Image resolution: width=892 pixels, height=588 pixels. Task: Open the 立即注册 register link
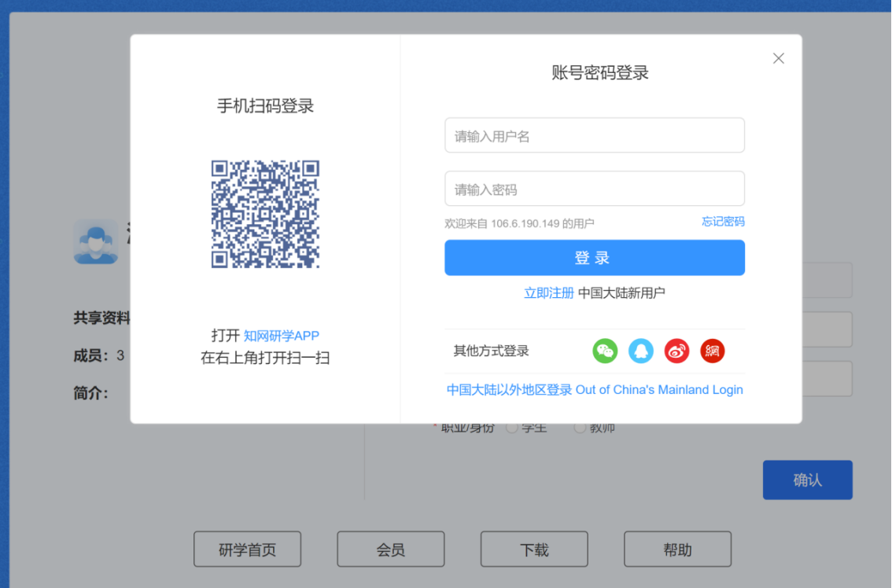(548, 293)
